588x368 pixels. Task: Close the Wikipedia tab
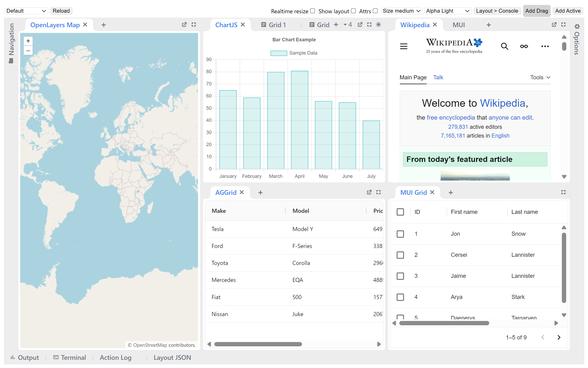[x=435, y=25]
